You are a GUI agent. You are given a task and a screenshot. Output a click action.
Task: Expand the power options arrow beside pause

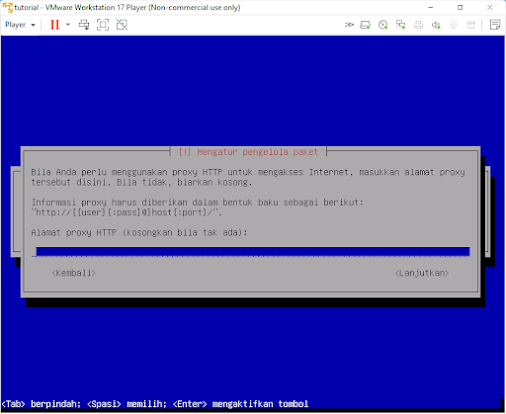click(x=68, y=24)
